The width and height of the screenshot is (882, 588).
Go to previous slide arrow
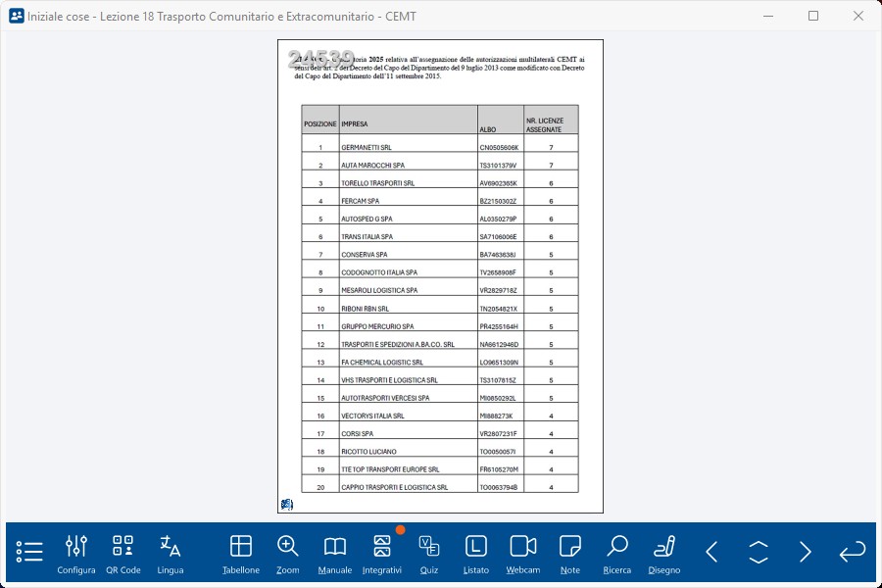click(x=711, y=552)
